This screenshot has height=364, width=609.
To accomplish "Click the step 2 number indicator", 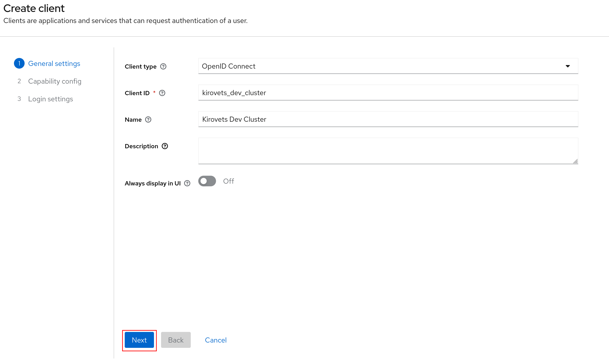I will coord(19,81).
